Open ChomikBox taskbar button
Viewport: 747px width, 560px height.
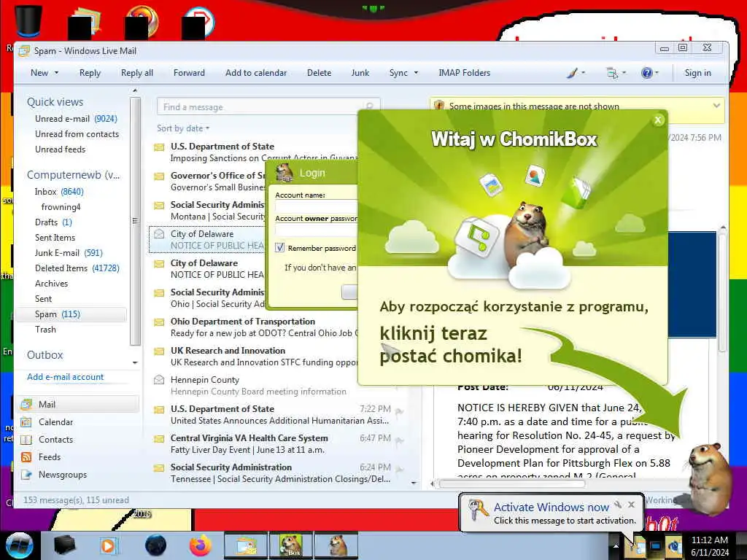pos(291,545)
